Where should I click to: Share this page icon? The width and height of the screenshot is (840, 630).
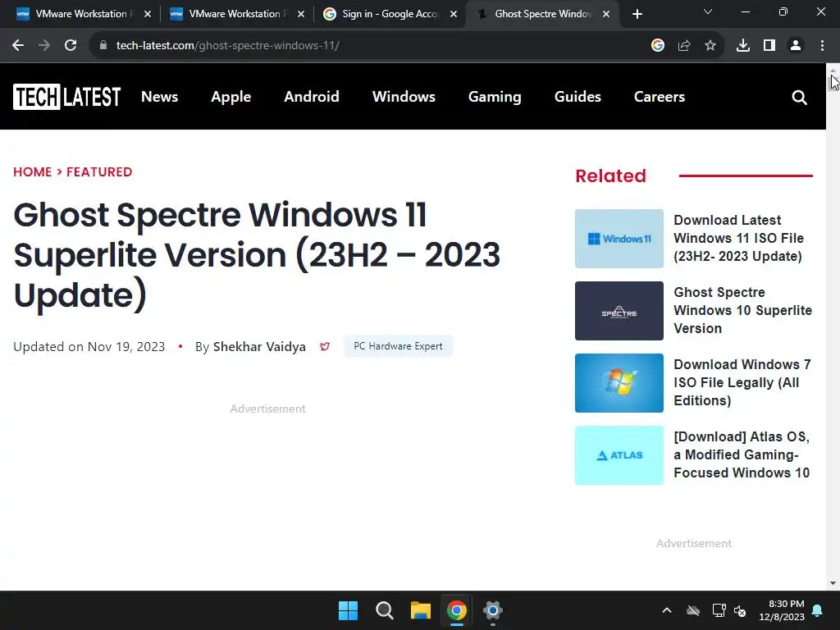pyautogui.click(x=684, y=46)
